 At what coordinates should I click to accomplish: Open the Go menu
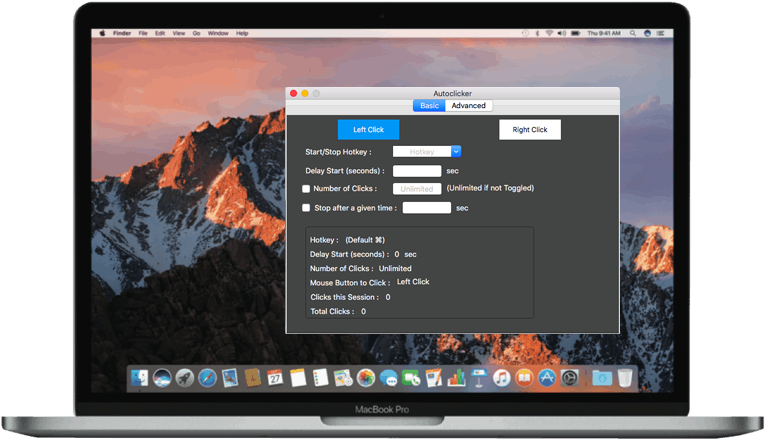point(196,33)
